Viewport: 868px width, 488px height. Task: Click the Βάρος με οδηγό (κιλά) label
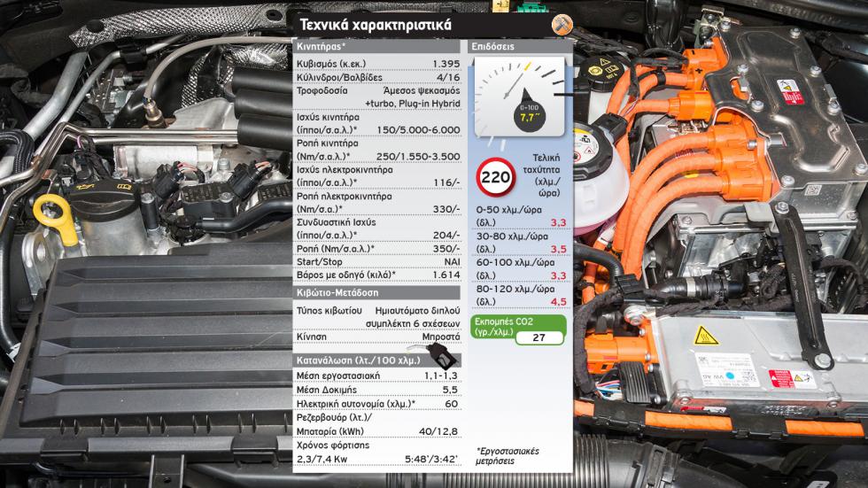pyautogui.click(x=346, y=275)
